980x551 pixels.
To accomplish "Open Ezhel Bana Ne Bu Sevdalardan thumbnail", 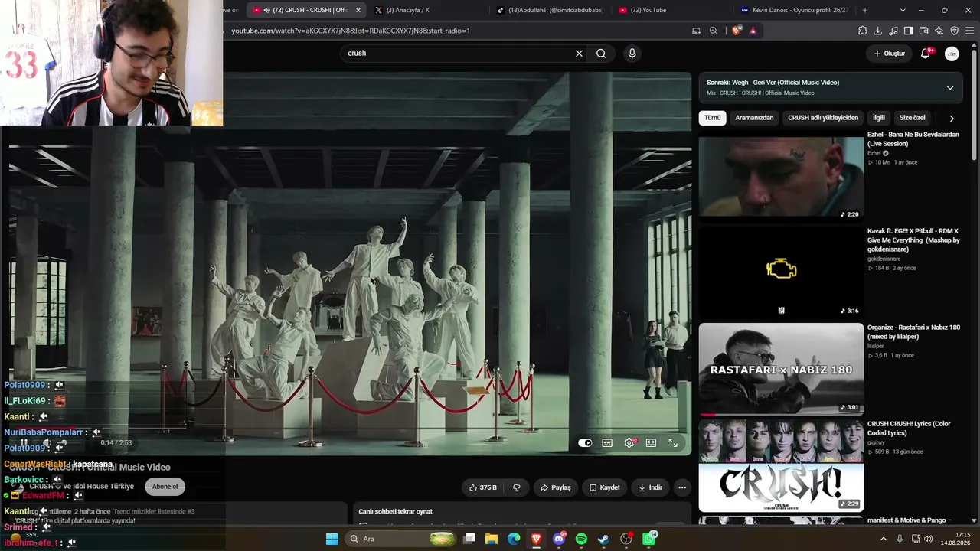I will (x=781, y=177).
